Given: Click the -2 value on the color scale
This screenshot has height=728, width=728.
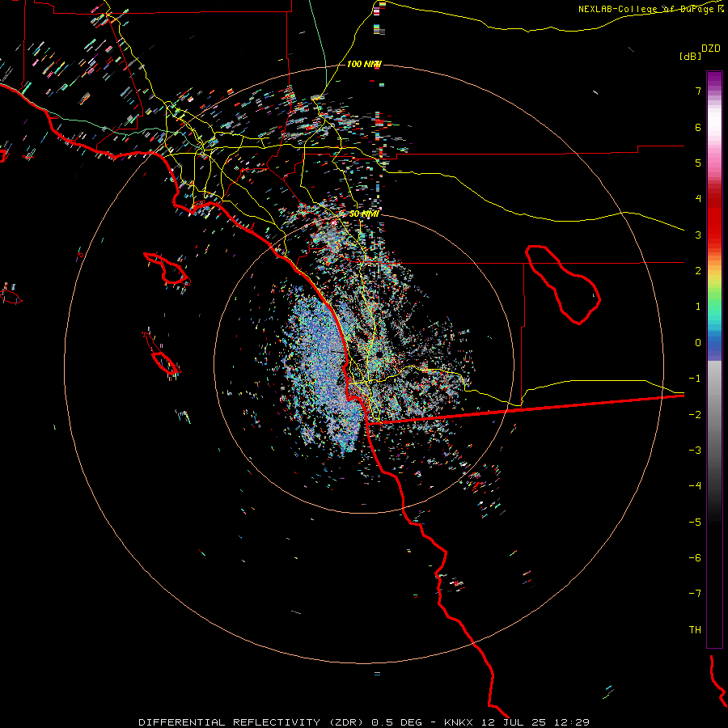Looking at the screenshot, I should coord(695,415).
